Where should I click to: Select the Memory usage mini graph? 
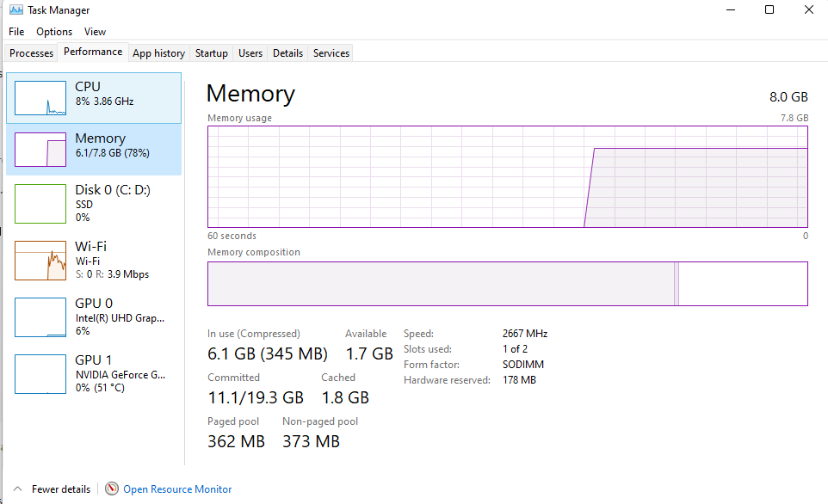tap(40, 150)
